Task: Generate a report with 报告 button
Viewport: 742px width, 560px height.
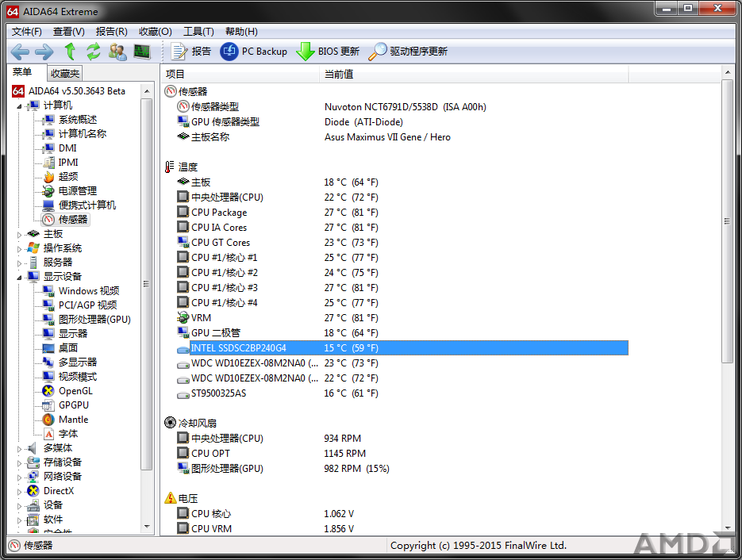Action: tap(190, 51)
